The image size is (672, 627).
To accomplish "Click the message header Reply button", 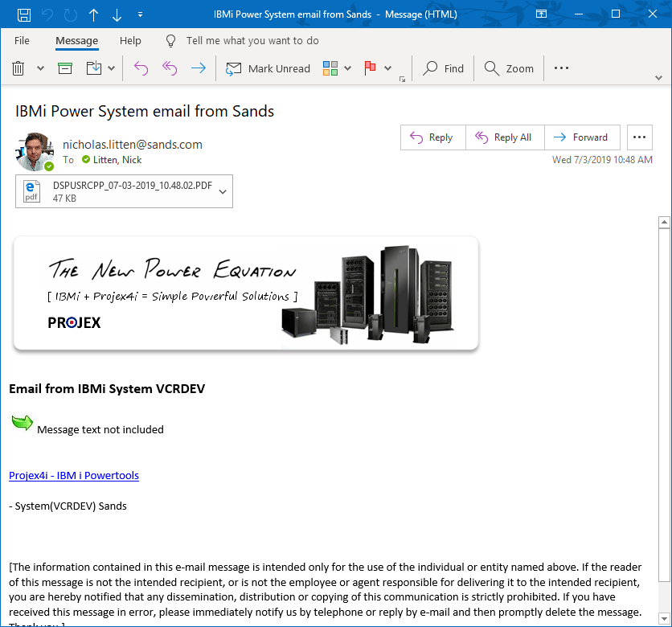I will tap(432, 137).
